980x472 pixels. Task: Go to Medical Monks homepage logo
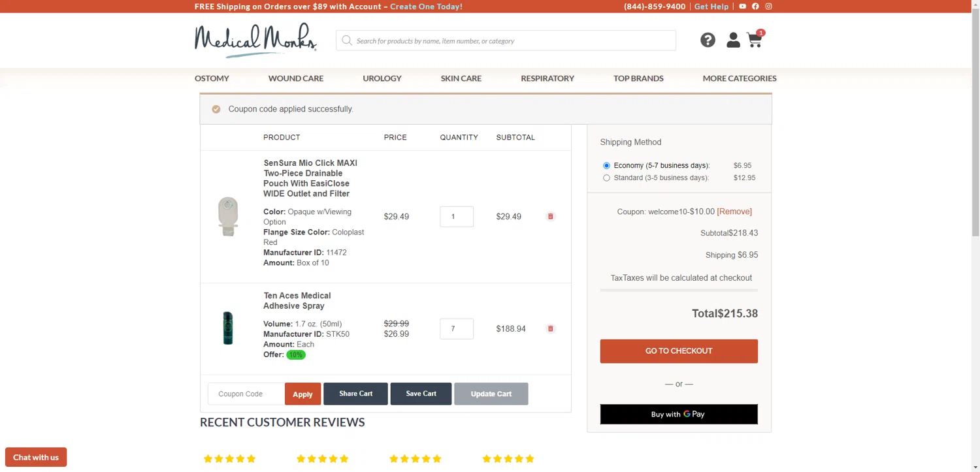[x=255, y=40]
